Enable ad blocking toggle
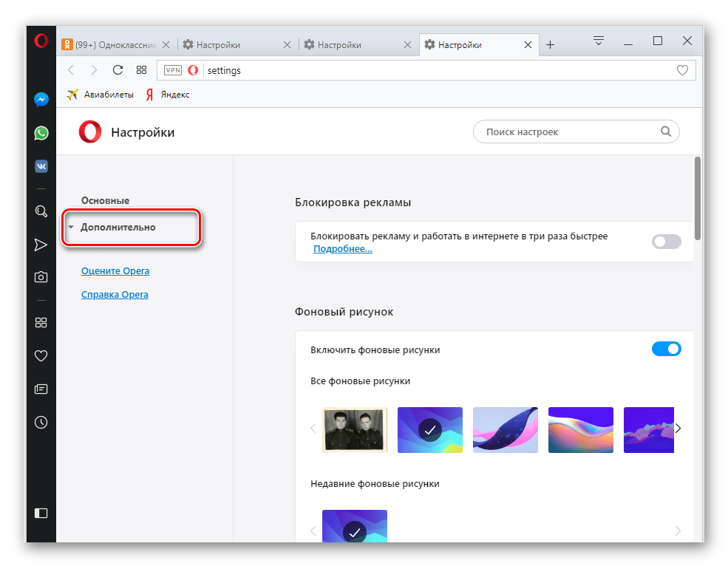Screen dimensions: 728x566 (666, 242)
